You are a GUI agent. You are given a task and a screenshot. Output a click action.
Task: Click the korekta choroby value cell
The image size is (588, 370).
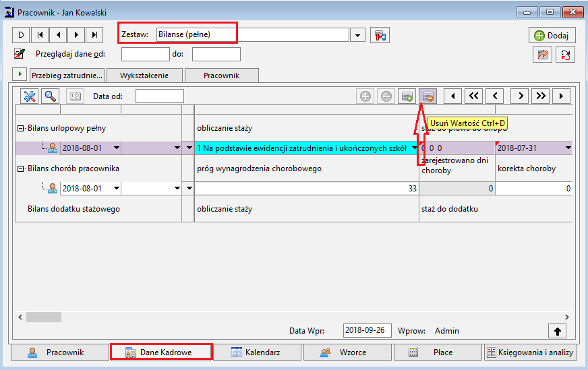533,189
